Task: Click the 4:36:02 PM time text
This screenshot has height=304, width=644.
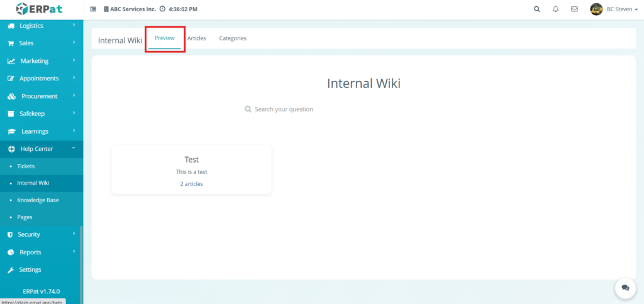Action: pos(183,9)
